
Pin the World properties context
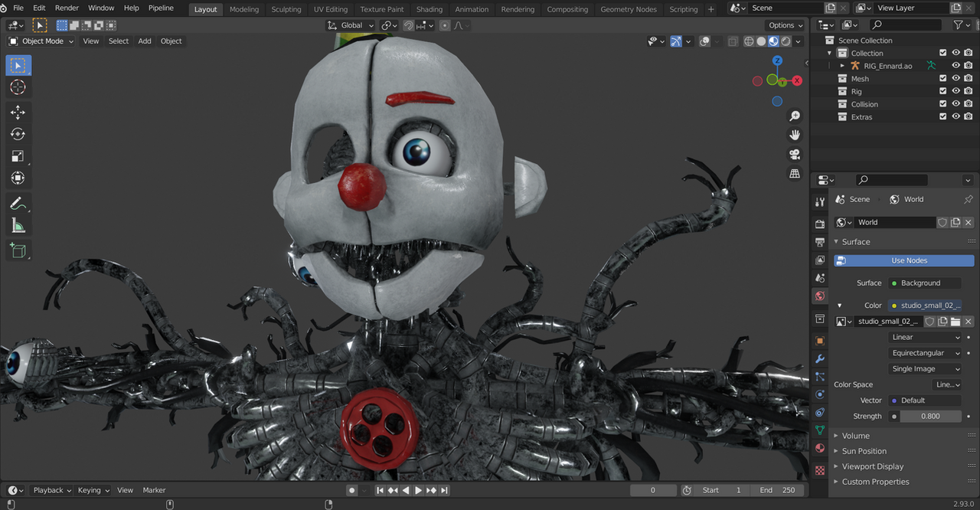(x=968, y=199)
